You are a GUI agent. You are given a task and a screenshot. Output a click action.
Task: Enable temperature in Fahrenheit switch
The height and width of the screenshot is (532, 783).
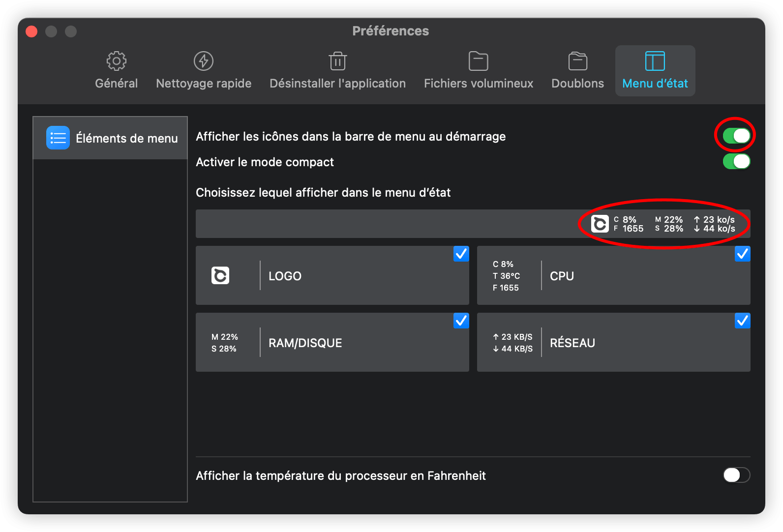736,475
